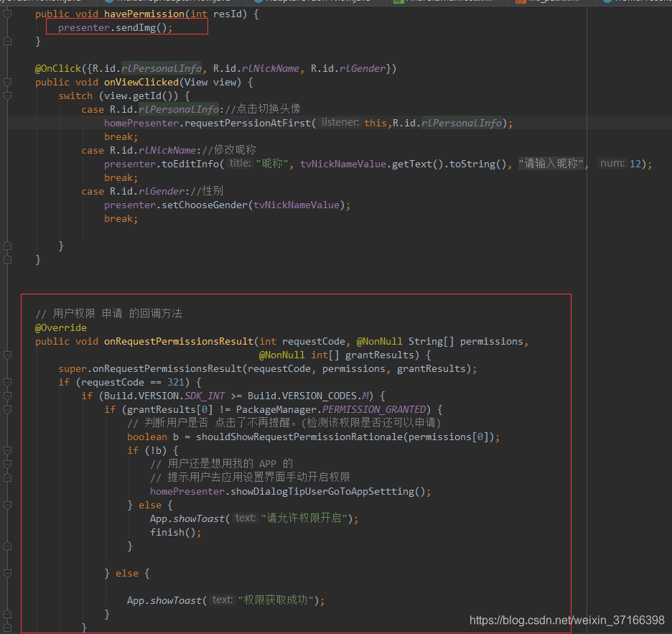The image size is (672, 634).
Task: Click the PERMISSION_GRANTED constant
Action: point(374,410)
